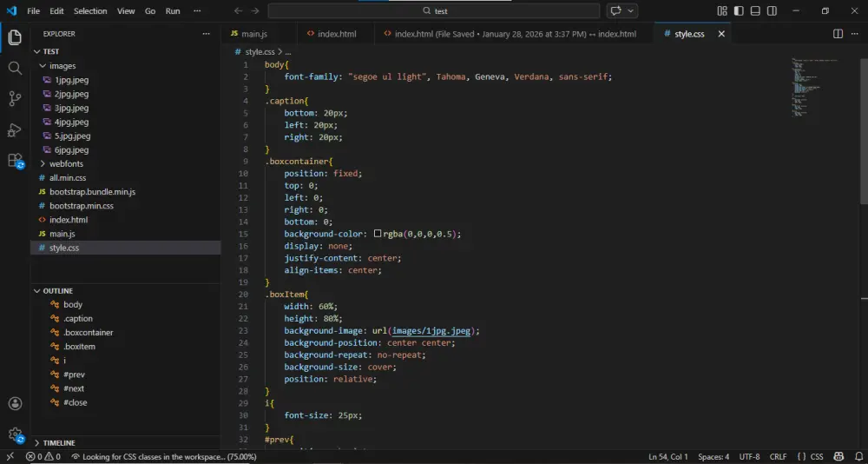Click the Explorer more actions ellipsis
Viewport: 868px width, 464px height.
coord(206,34)
